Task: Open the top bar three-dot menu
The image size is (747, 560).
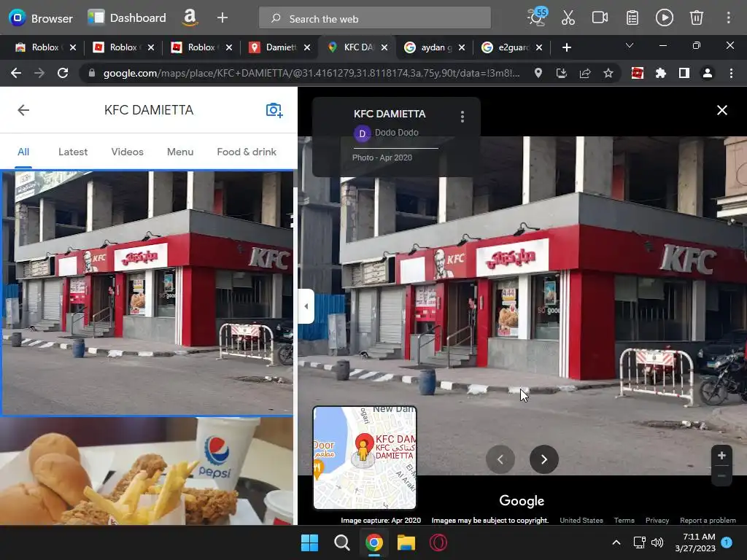Action: (x=729, y=18)
